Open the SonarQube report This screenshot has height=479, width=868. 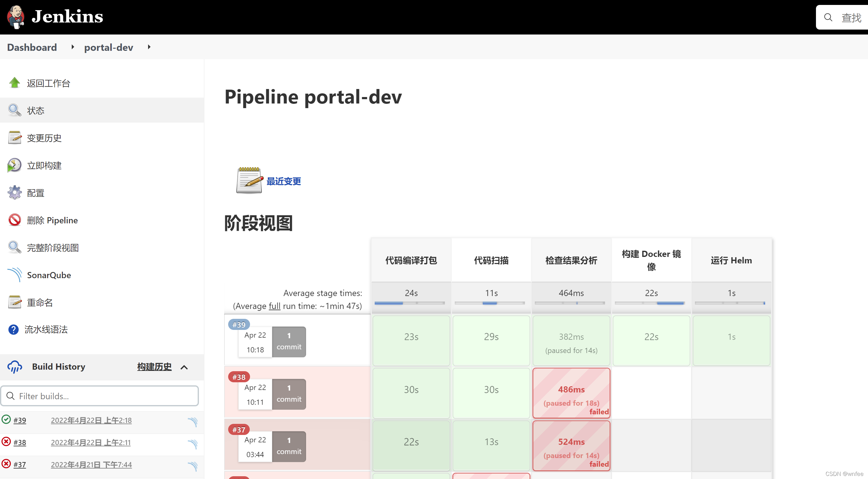click(49, 275)
